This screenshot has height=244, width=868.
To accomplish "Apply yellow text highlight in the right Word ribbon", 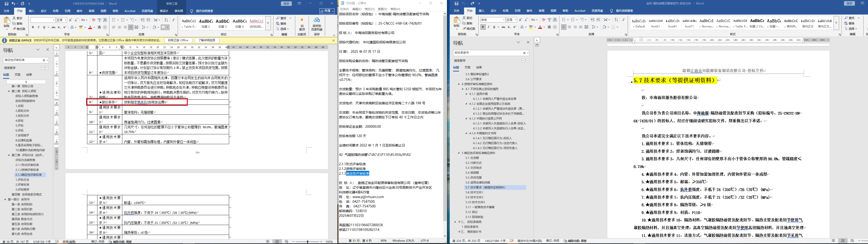I will (531, 27).
